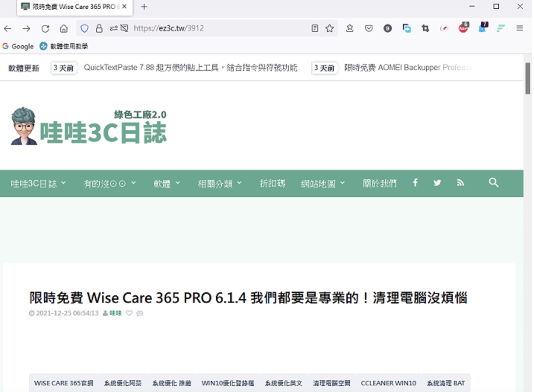Open the Google bookmark
Viewport: 534px width, 392px height.
pos(18,46)
